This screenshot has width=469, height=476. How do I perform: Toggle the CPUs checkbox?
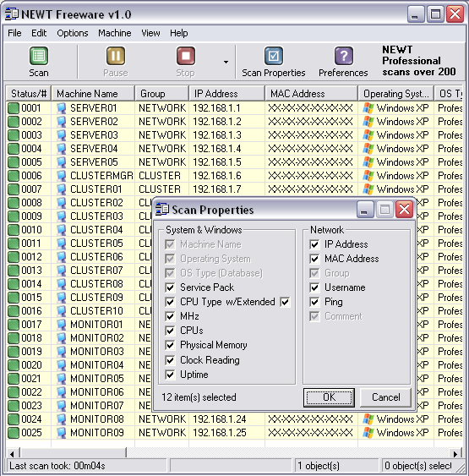[170, 331]
